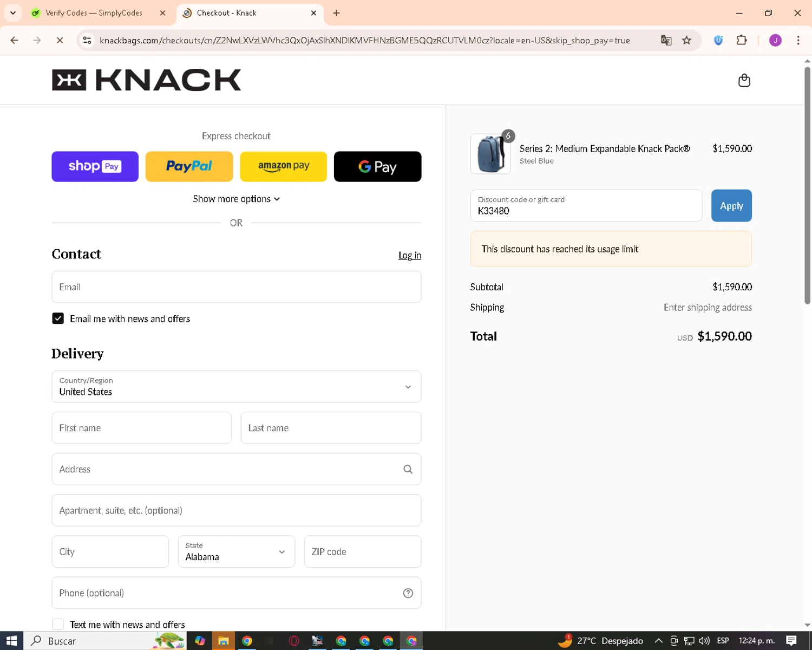Pay with PayPal
Viewport: 812px width, 650px height.
coord(189,166)
